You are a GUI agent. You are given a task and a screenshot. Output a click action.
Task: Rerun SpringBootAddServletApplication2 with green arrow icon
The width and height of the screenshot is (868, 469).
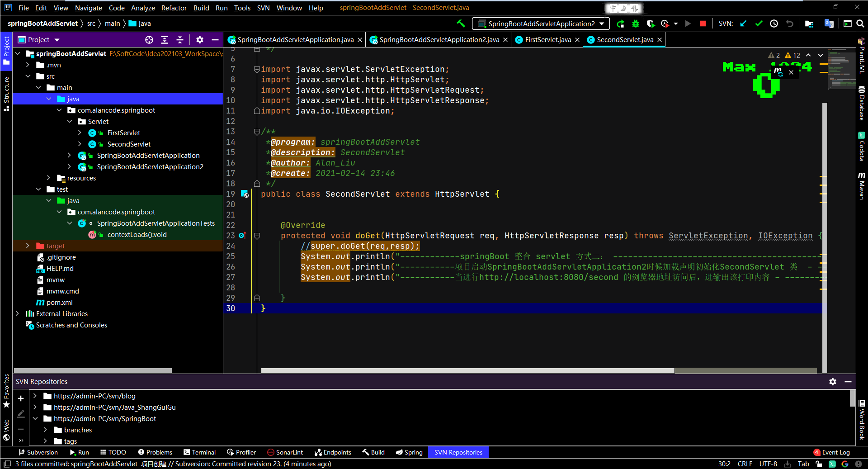tap(620, 24)
